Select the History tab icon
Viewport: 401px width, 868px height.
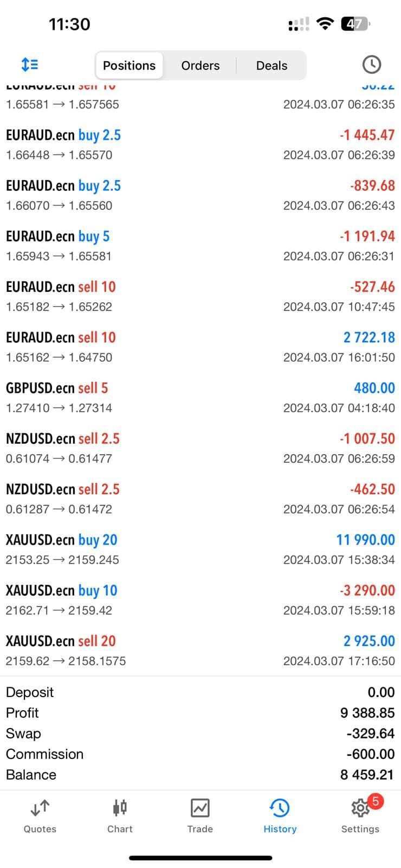point(280,815)
